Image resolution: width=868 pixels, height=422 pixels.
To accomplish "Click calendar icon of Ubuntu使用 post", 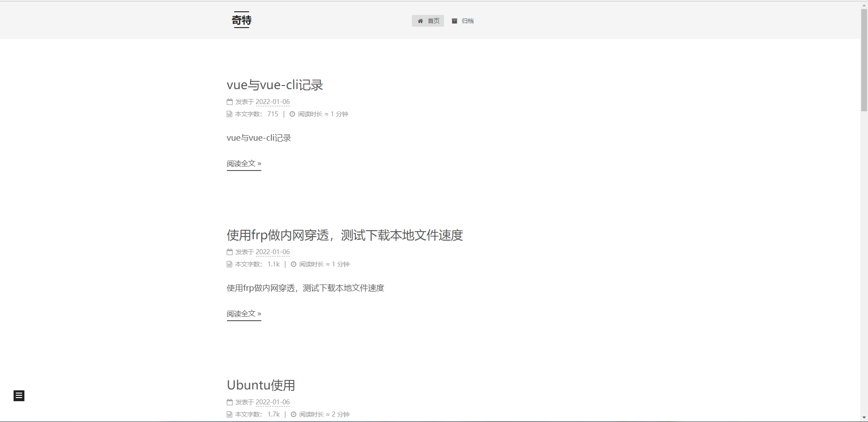I will [230, 402].
